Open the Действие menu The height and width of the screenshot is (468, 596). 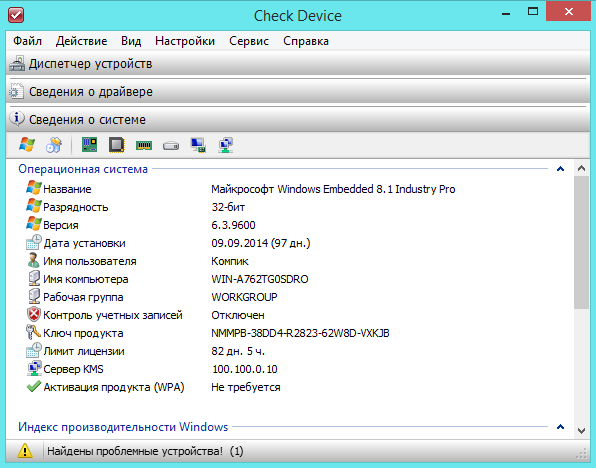pyautogui.click(x=81, y=41)
